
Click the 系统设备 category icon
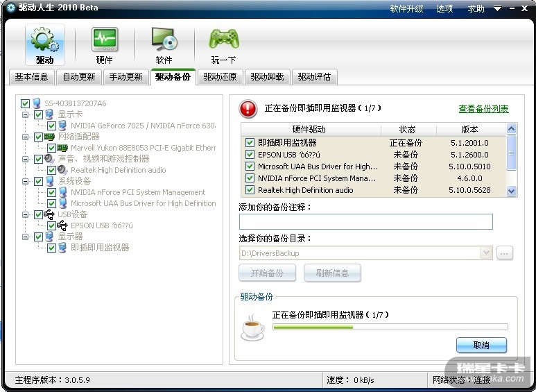[49, 181]
